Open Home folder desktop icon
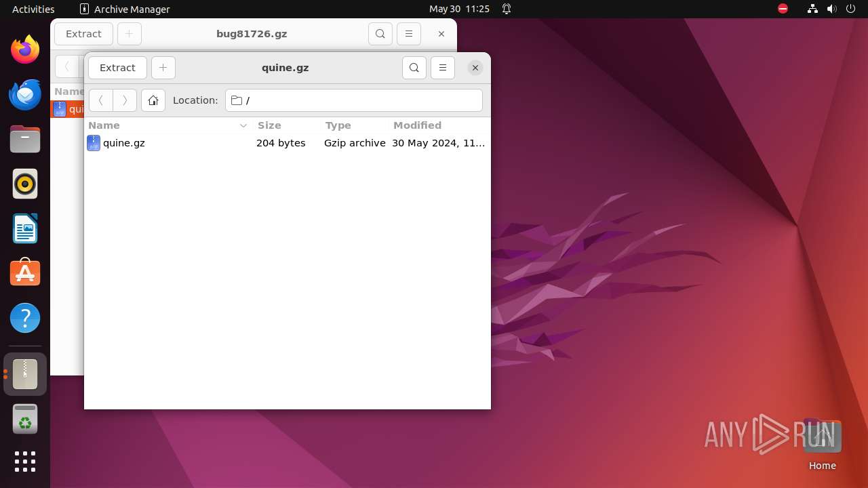Screen dimensions: 868x488 coord(822,444)
